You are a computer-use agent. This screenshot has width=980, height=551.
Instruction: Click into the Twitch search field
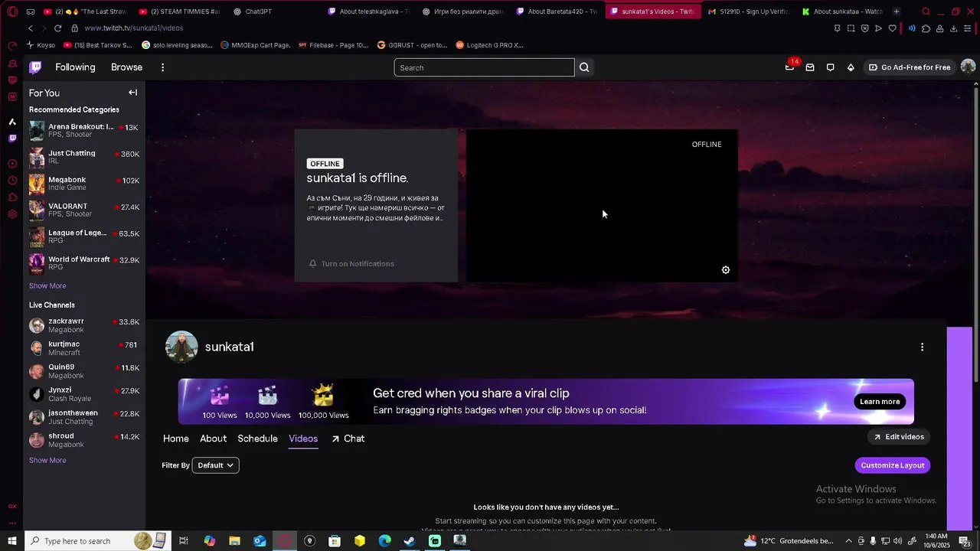(484, 67)
